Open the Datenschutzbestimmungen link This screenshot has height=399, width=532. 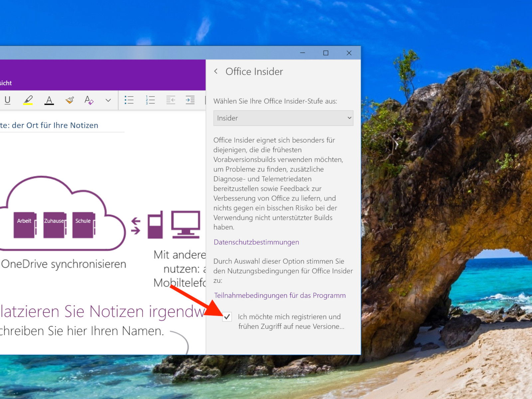tap(256, 242)
